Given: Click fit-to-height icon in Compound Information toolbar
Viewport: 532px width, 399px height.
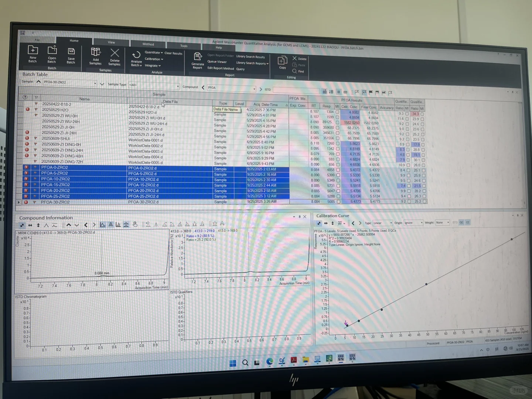Looking at the screenshot, I should coord(38,225).
